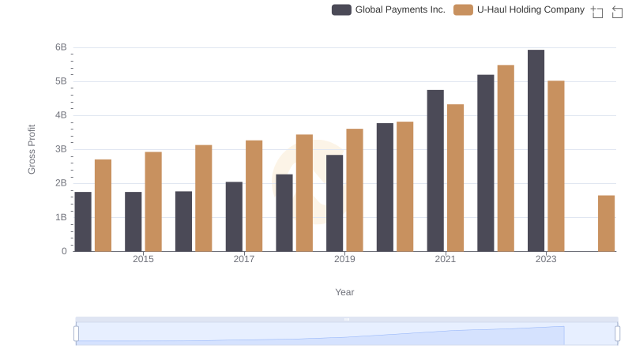Toggle Global Payments Inc. legend series

tap(388, 9)
